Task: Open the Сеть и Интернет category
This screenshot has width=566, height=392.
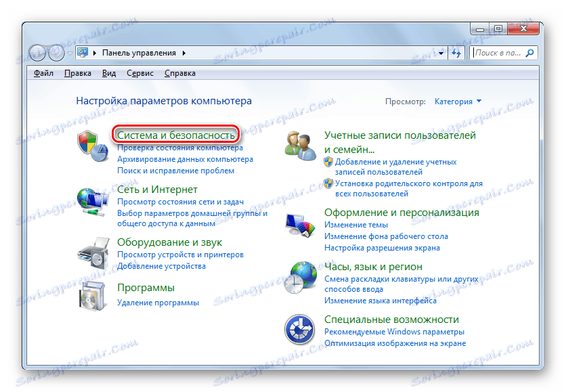Action: pyautogui.click(x=157, y=190)
